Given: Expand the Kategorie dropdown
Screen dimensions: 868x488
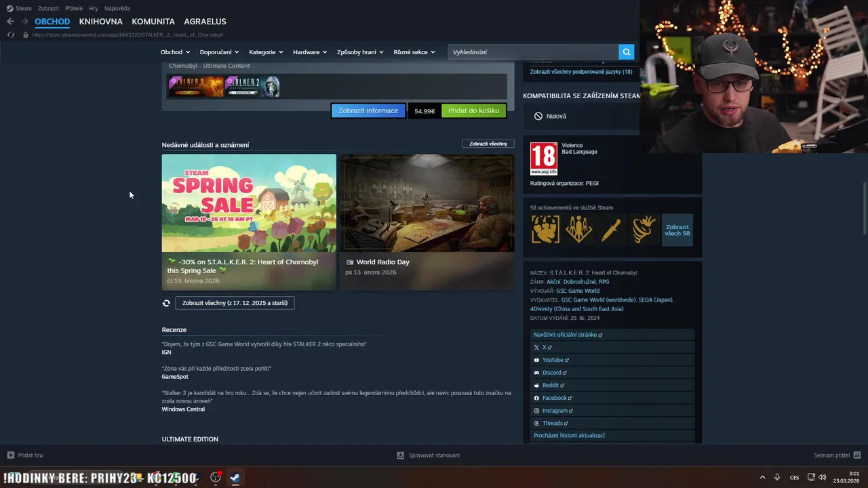Looking at the screenshot, I should click(x=266, y=52).
